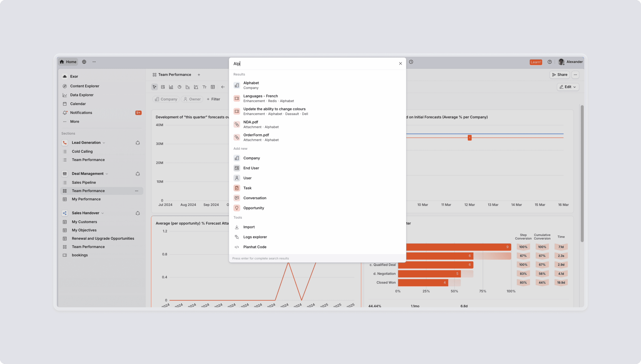The width and height of the screenshot is (641, 364).
Task: Close the search dialog
Action: tap(400, 64)
